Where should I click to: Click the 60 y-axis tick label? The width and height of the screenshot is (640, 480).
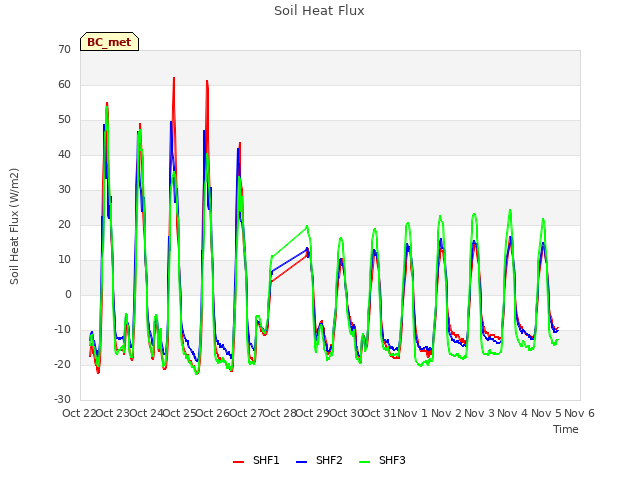pyautogui.click(x=64, y=85)
